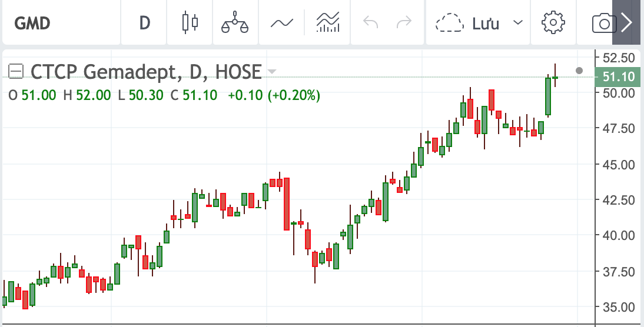The height and width of the screenshot is (327, 644).
Task: Open the D interval menu
Action: click(x=145, y=23)
